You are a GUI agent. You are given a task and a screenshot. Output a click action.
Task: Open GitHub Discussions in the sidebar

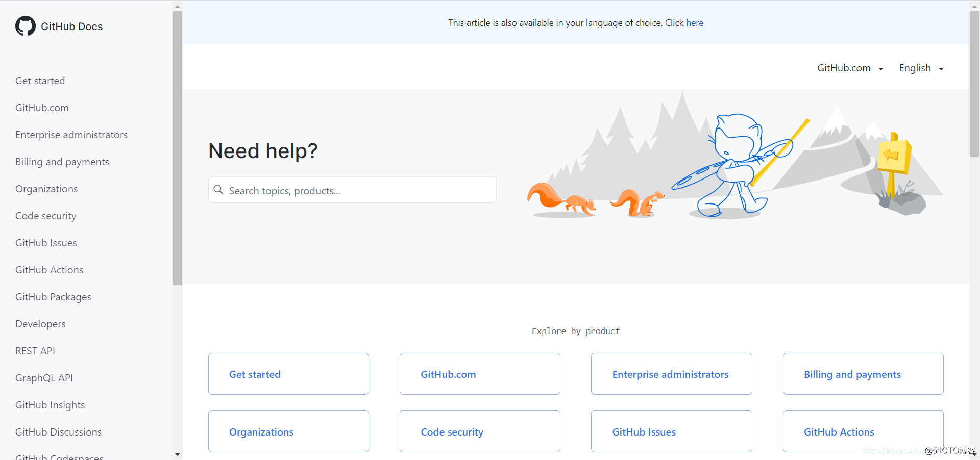click(x=58, y=432)
